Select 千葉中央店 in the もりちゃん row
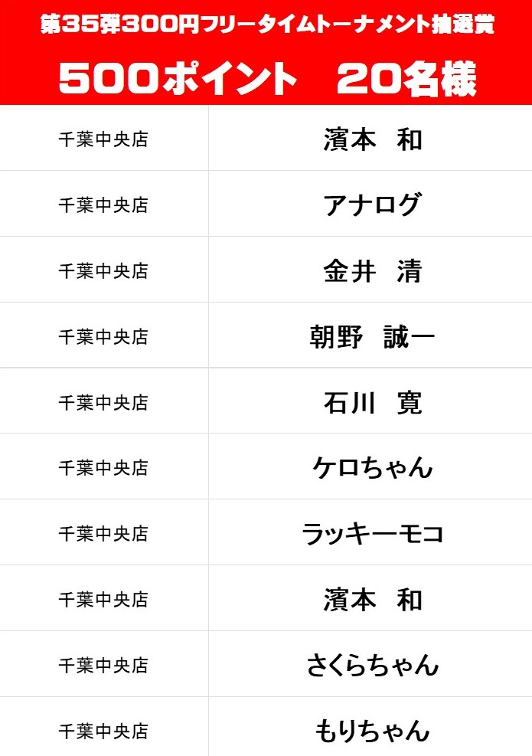This screenshot has width=532, height=756. [x=103, y=731]
